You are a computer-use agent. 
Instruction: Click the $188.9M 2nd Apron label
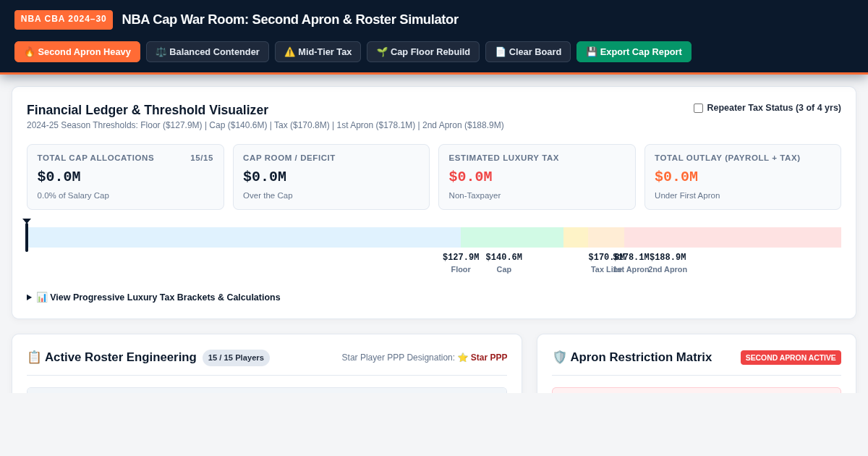coord(668,263)
